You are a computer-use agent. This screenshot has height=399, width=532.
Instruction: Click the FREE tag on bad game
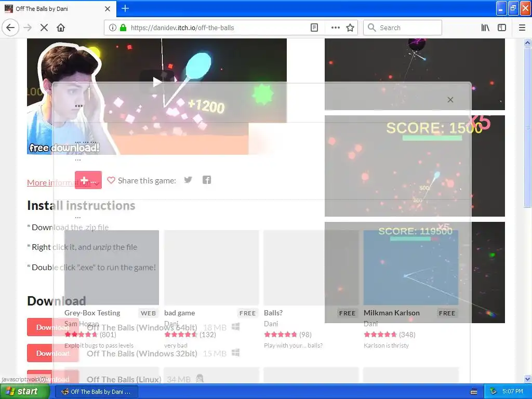click(247, 313)
